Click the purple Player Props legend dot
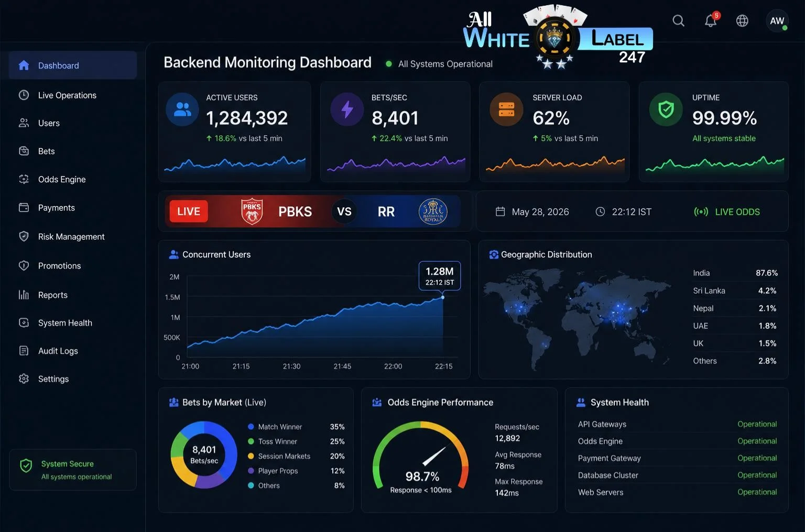805x532 pixels. (x=251, y=471)
